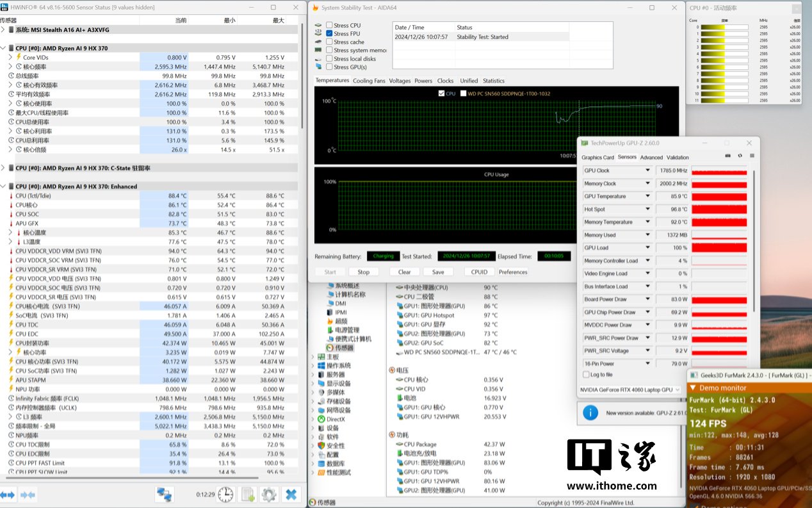Switch to the Cooling Fans tab
Image resolution: width=812 pixels, height=508 pixels.
coord(369,81)
